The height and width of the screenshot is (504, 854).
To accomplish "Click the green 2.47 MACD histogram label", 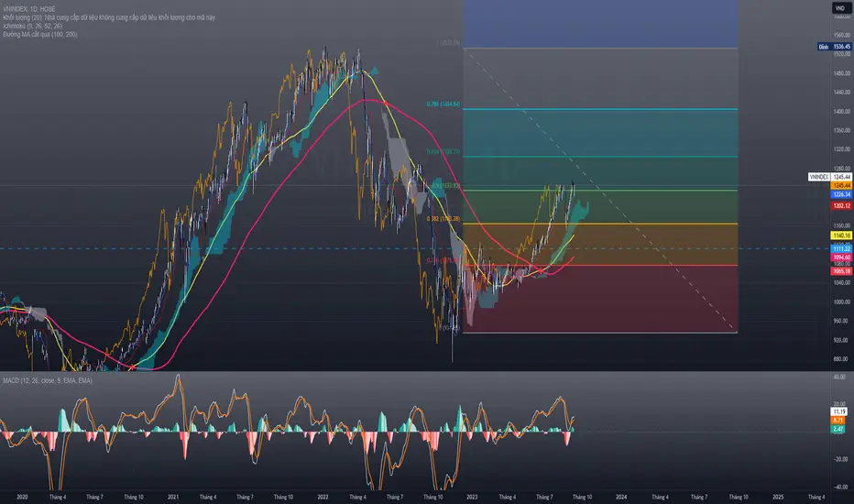I will (x=838, y=430).
